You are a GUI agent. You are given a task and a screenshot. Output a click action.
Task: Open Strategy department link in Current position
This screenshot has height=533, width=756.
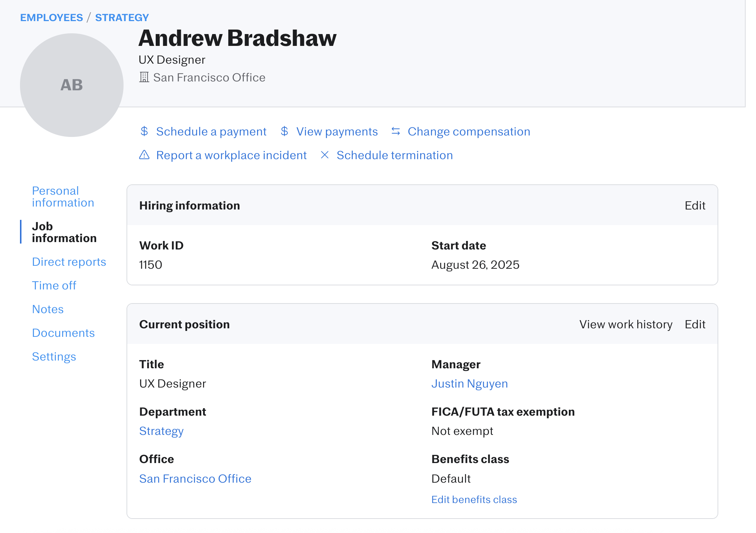coord(161,431)
